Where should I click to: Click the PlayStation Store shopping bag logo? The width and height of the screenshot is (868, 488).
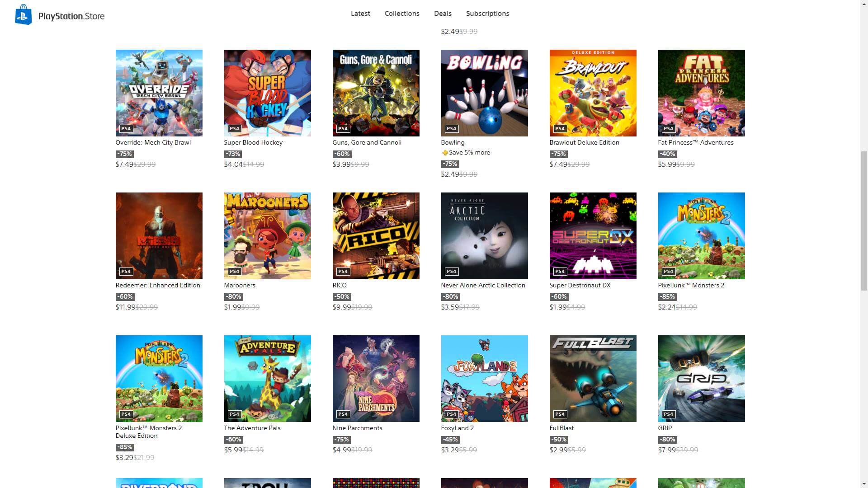(24, 15)
